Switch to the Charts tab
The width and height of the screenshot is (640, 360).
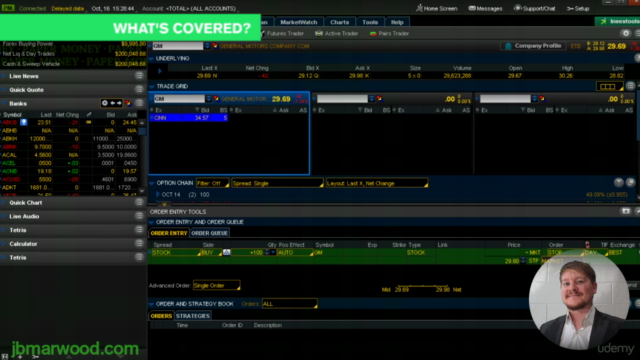click(340, 22)
